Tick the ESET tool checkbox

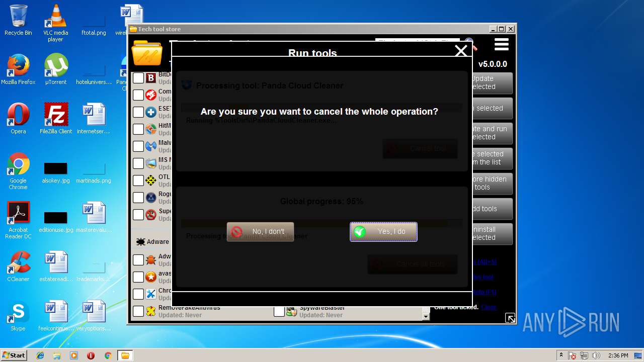click(138, 112)
